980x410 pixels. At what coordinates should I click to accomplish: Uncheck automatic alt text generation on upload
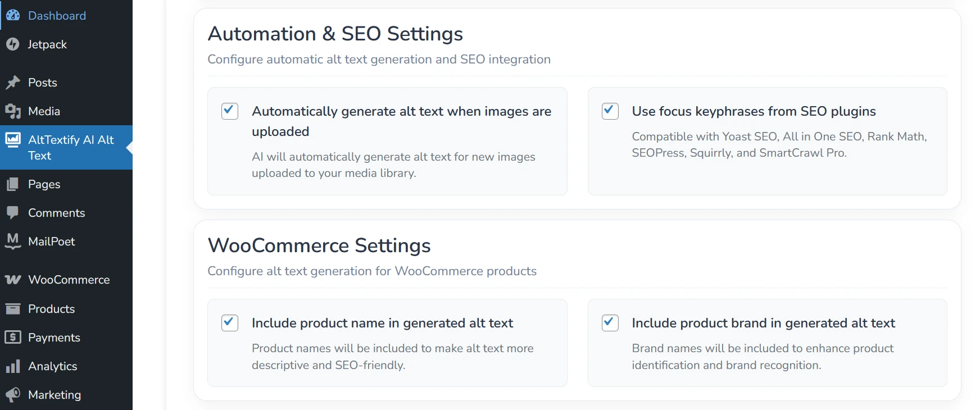click(230, 111)
